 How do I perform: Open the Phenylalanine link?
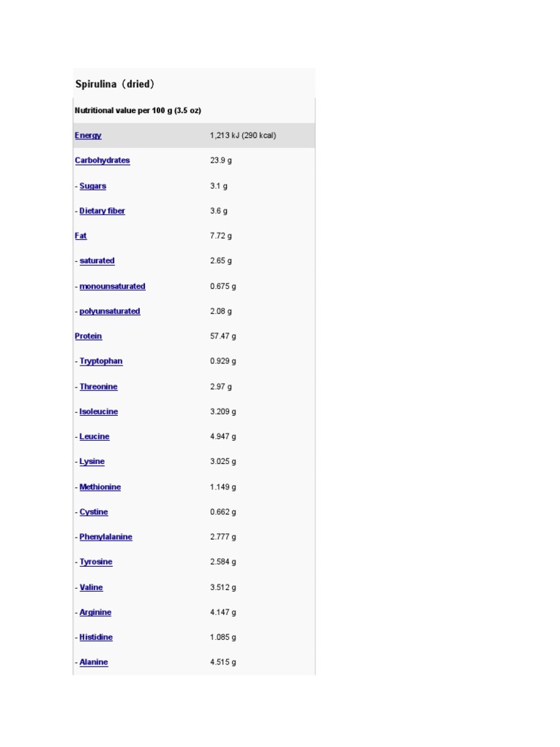click(x=106, y=537)
